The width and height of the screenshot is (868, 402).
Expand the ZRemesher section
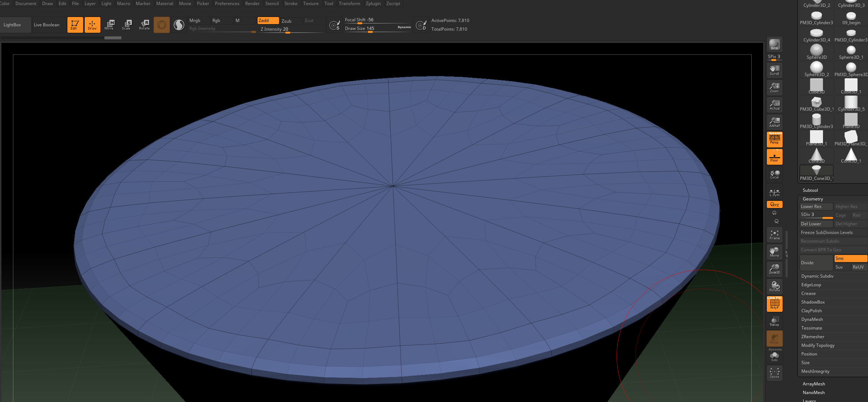813,337
